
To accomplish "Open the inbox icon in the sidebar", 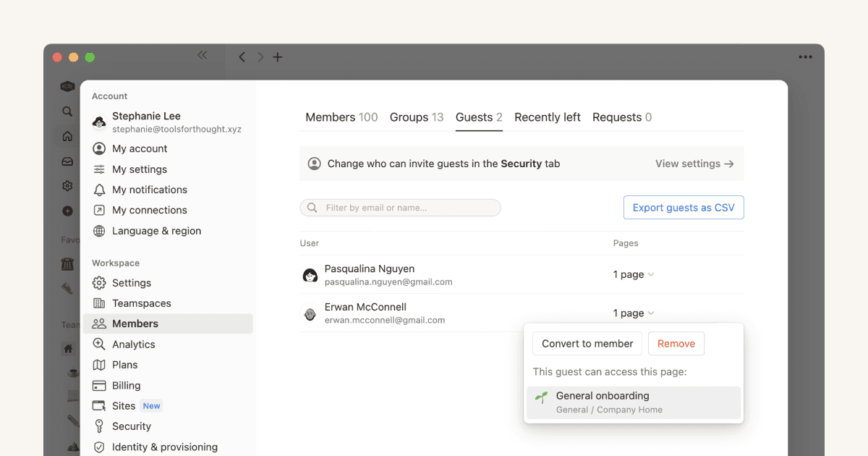I will click(67, 161).
